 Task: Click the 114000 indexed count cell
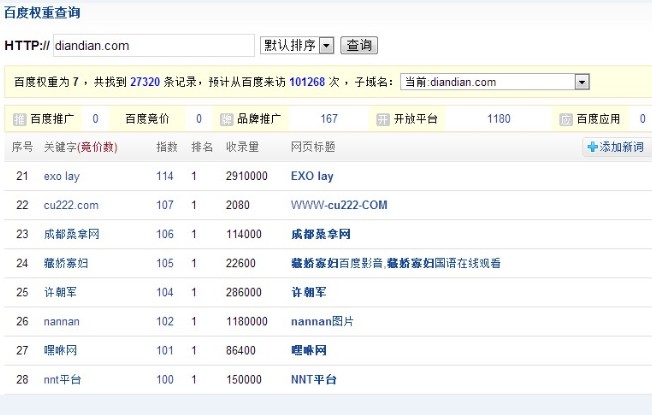point(244,234)
